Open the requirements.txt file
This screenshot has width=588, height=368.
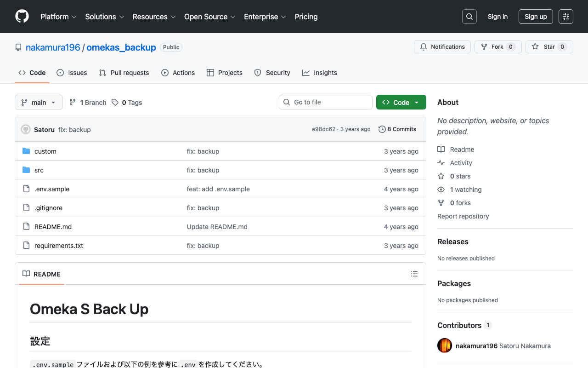[x=59, y=245]
